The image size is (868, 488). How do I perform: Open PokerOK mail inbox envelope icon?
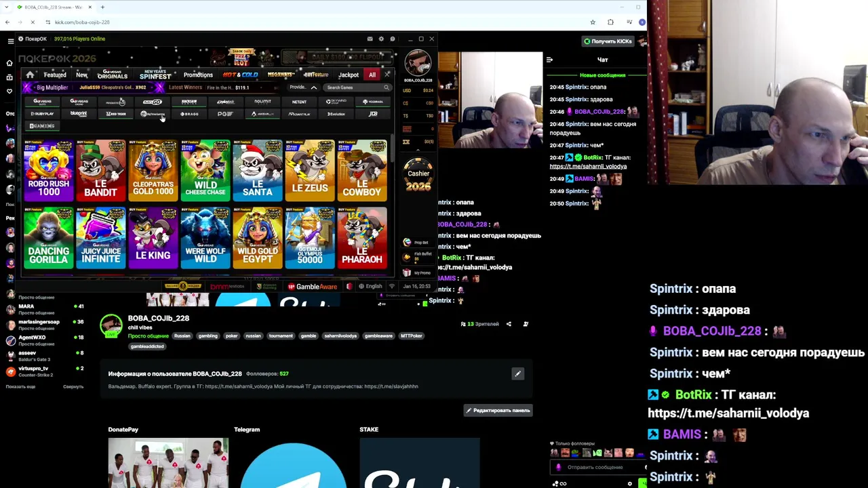click(370, 39)
